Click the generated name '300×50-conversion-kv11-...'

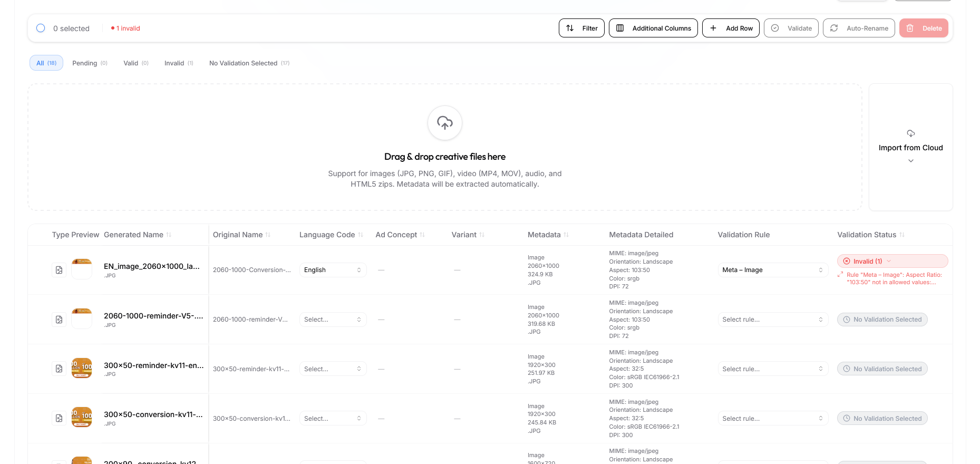(153, 414)
